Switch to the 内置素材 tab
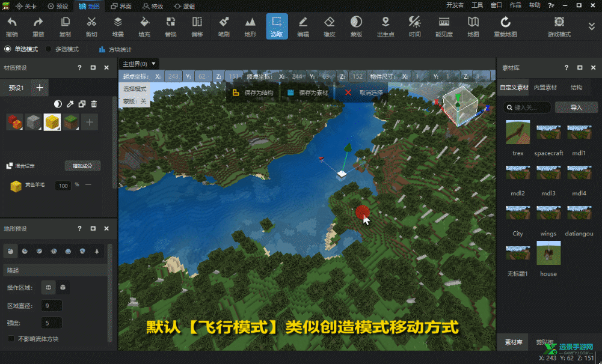Screen dimensions: 602x364 pyautogui.click(x=545, y=88)
